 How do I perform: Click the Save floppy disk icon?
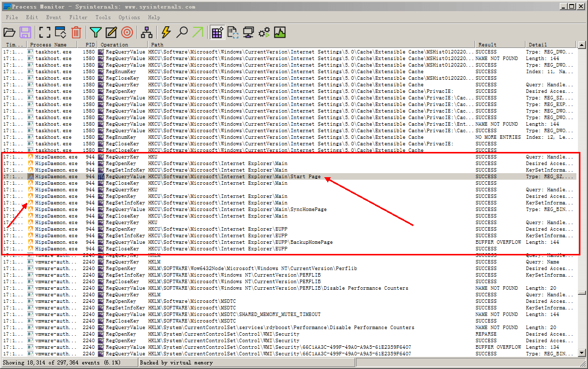pyautogui.click(x=25, y=33)
